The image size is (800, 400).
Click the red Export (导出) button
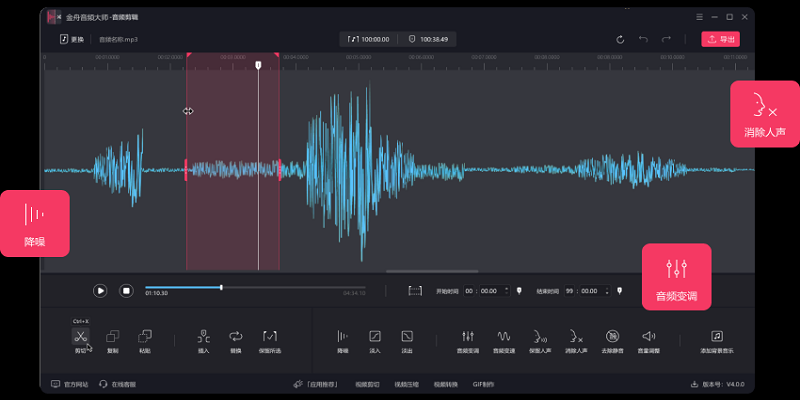click(x=720, y=39)
